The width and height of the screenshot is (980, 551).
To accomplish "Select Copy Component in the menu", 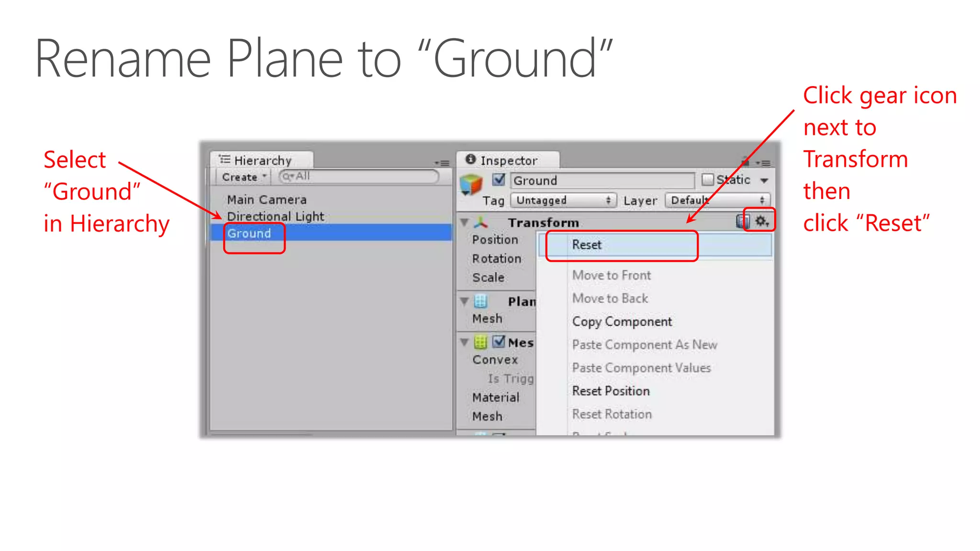I will [x=622, y=321].
